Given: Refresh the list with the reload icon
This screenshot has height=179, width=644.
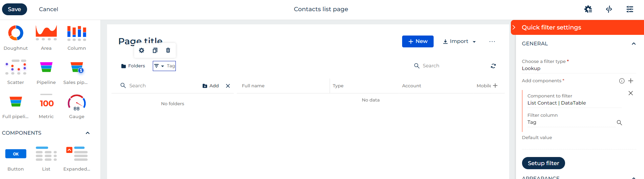Looking at the screenshot, I should [493, 66].
